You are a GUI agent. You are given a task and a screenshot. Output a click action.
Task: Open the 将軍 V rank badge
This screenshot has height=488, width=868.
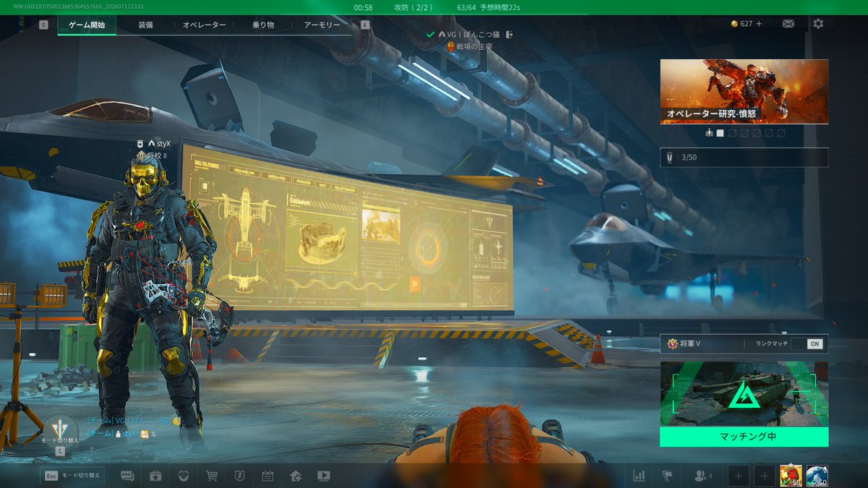pos(672,344)
